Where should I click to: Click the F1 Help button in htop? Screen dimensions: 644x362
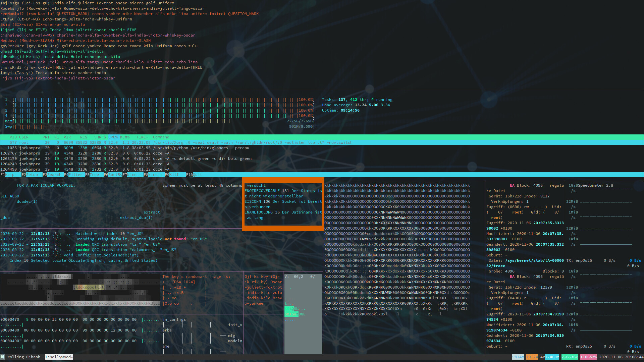pos(11,175)
